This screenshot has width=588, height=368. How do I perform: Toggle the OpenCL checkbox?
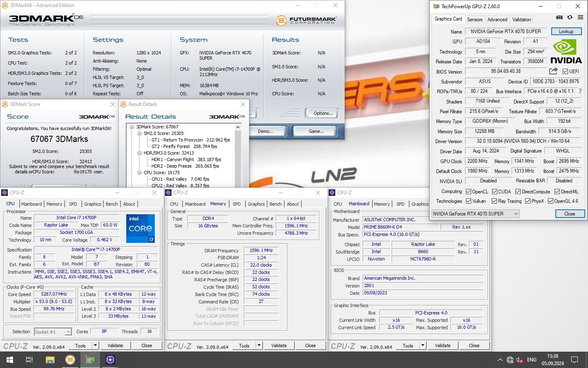pos(469,192)
